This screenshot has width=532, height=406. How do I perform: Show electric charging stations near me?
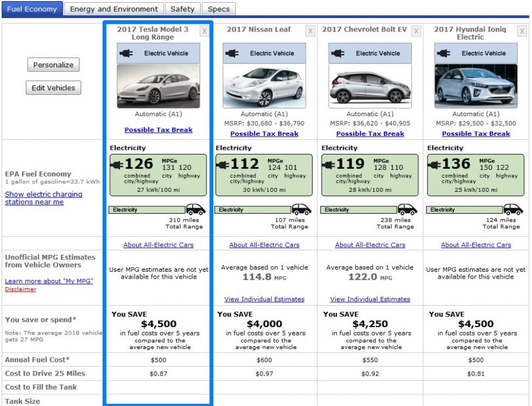click(43, 198)
